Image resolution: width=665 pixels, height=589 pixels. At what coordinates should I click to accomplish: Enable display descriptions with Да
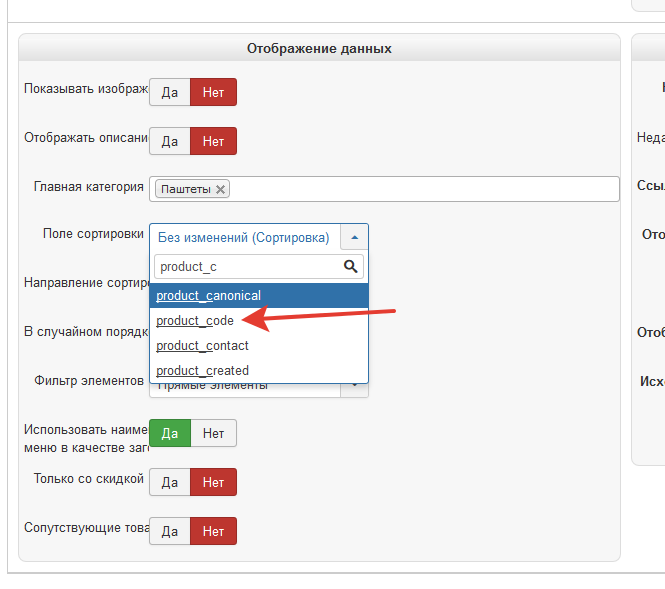170,141
